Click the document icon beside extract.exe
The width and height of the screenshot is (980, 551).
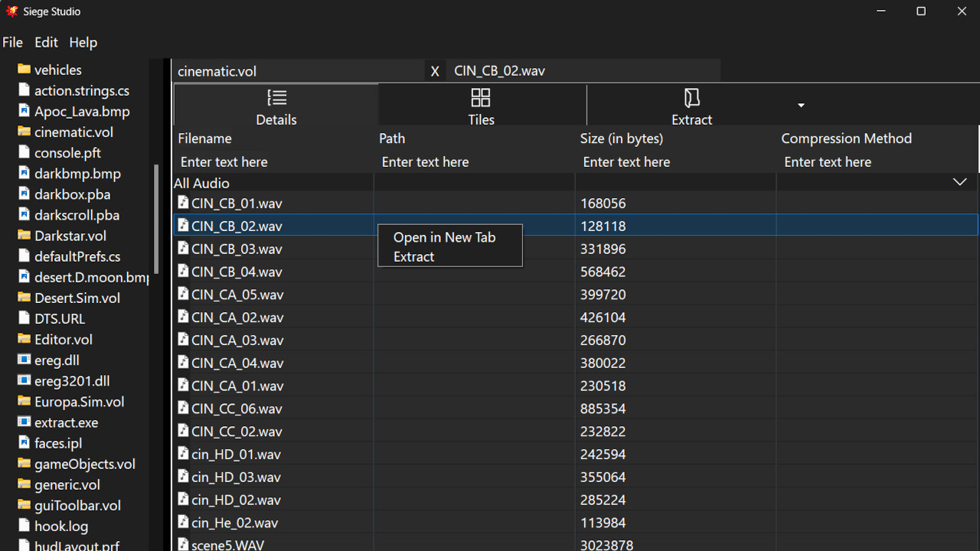point(22,422)
